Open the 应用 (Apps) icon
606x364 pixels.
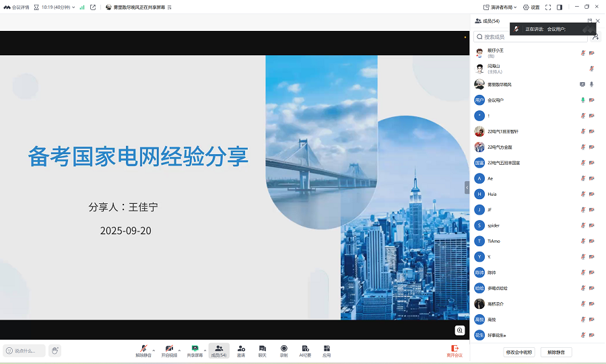point(327,350)
